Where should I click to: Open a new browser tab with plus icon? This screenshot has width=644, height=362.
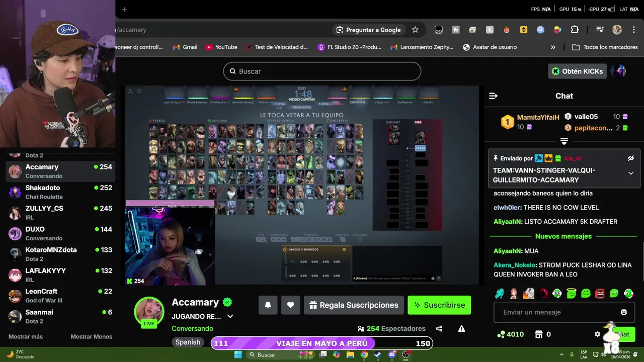pyautogui.click(x=124, y=9)
